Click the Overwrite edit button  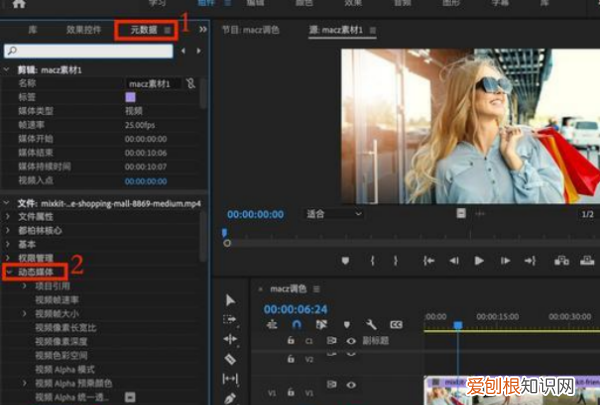(587, 261)
